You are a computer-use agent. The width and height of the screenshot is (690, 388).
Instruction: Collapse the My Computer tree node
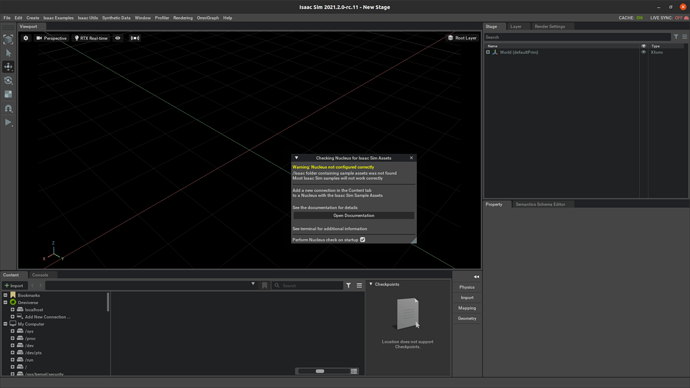[5, 324]
